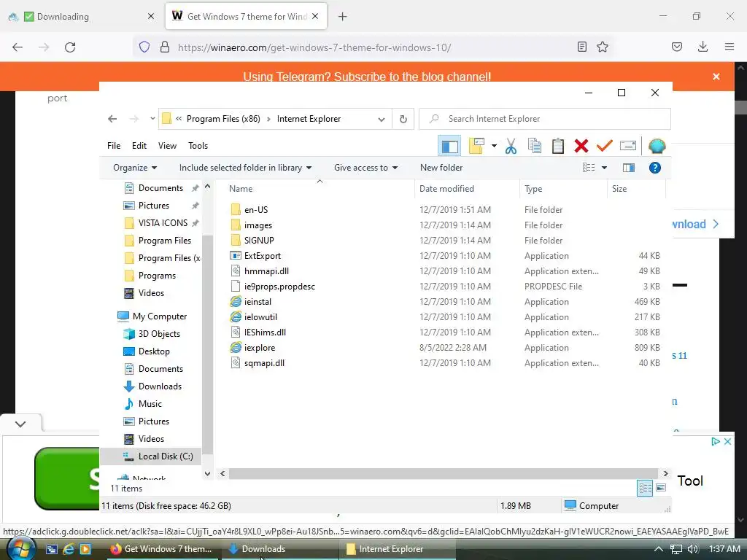Switch to details view icon at bottom

645,488
